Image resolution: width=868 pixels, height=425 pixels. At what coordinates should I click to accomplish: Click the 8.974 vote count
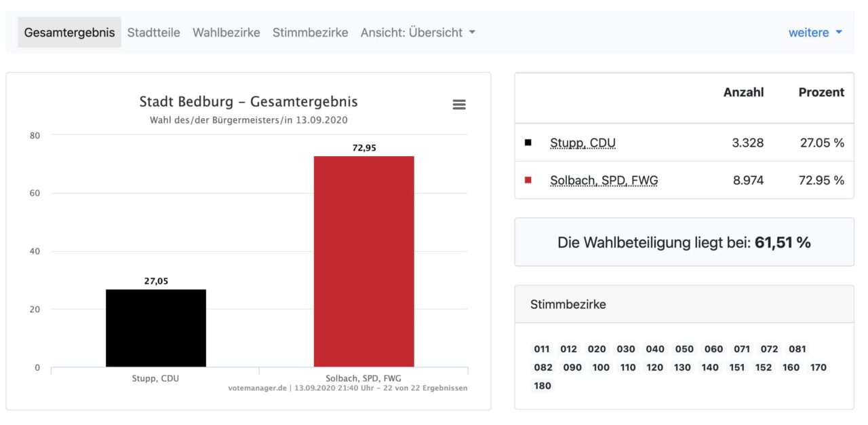coord(748,181)
